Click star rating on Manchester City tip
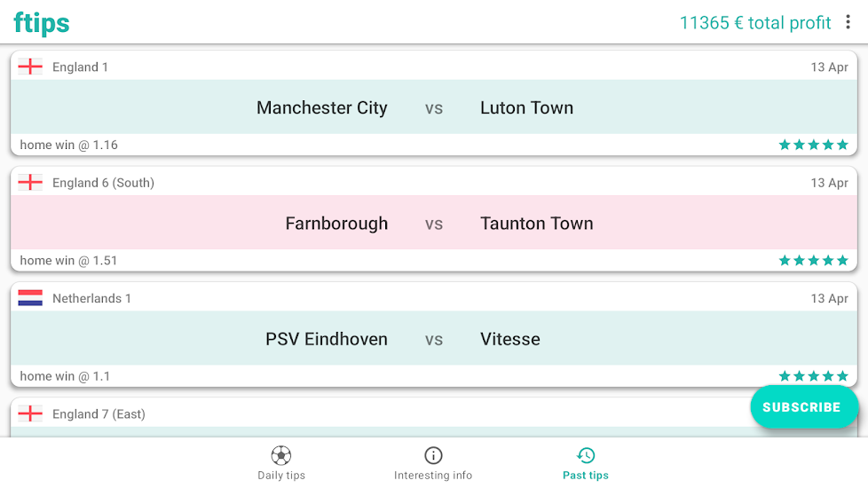Screen dimensions: 868x488 (x=813, y=145)
